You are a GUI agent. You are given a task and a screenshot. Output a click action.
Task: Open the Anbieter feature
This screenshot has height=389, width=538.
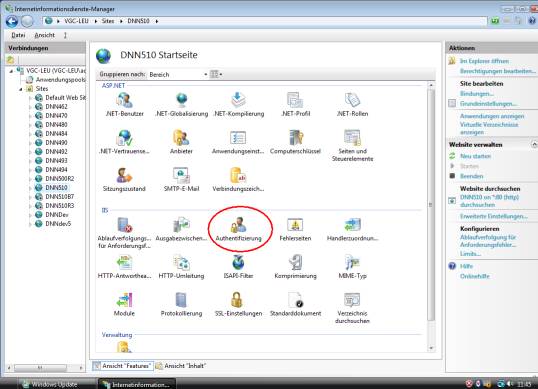point(181,142)
